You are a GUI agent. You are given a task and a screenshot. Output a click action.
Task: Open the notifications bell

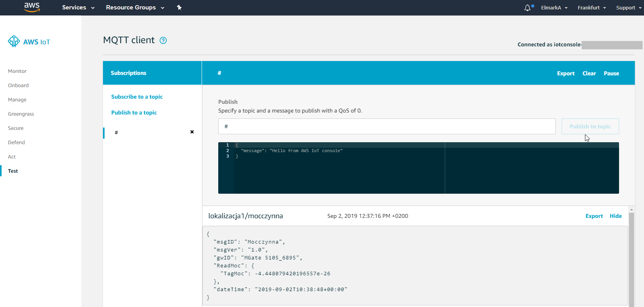(528, 8)
